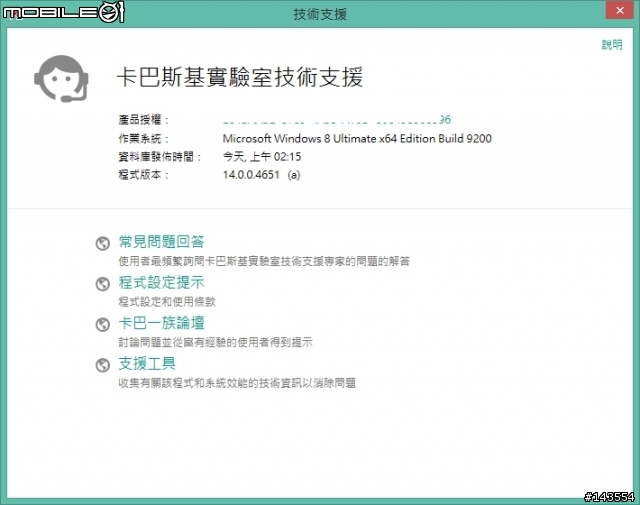
Task: Click the 說明 help link
Action: [x=612, y=44]
